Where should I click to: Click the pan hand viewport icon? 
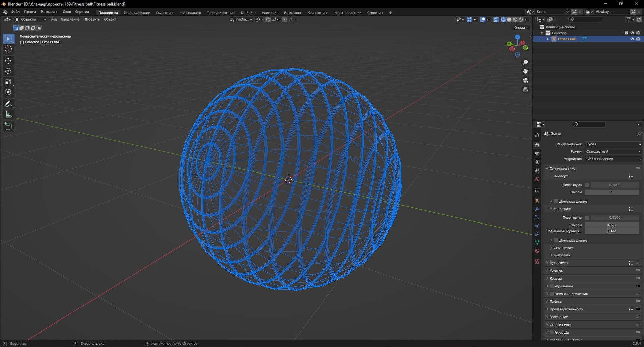click(525, 71)
